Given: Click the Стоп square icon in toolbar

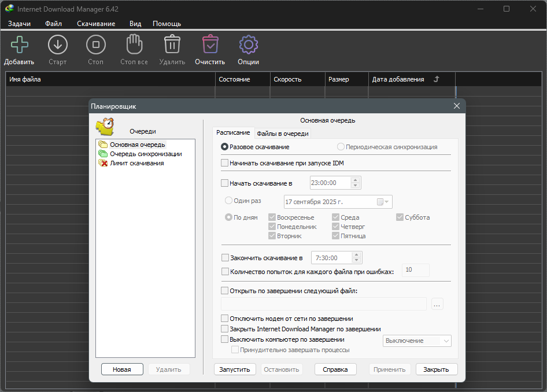Looking at the screenshot, I should tap(96, 45).
